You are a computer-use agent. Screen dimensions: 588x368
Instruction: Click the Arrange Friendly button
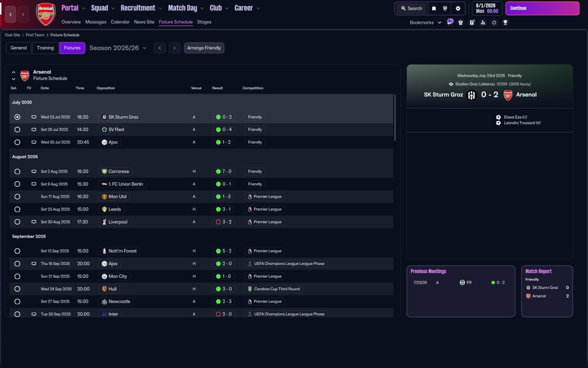(204, 48)
